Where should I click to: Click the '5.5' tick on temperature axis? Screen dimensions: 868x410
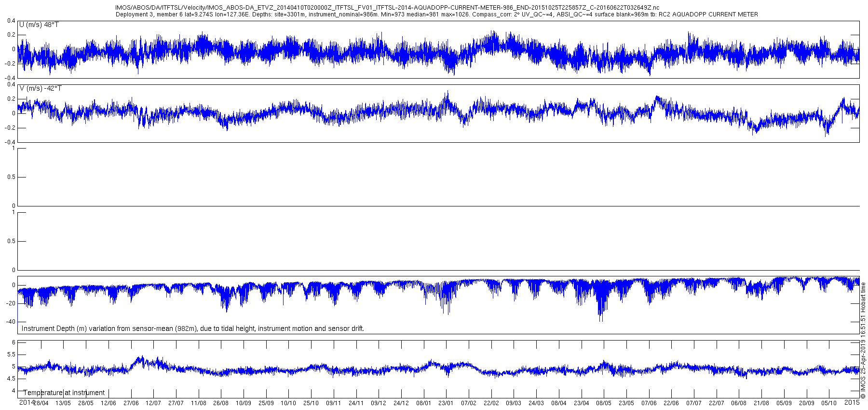[x=12, y=355]
